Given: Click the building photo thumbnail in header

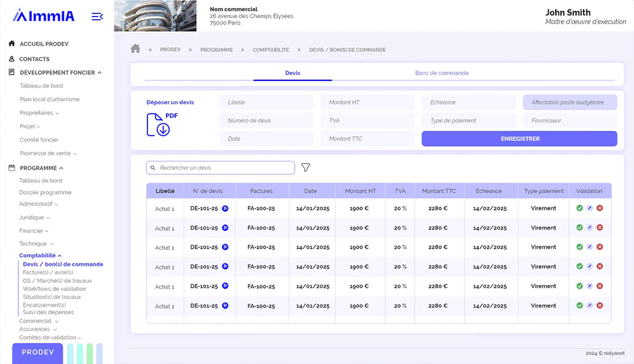Looking at the screenshot, I should click(x=155, y=16).
